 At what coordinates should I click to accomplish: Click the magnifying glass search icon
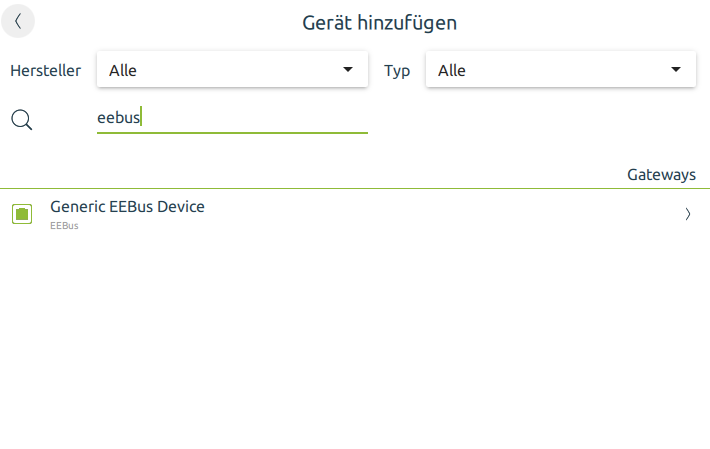click(21, 120)
